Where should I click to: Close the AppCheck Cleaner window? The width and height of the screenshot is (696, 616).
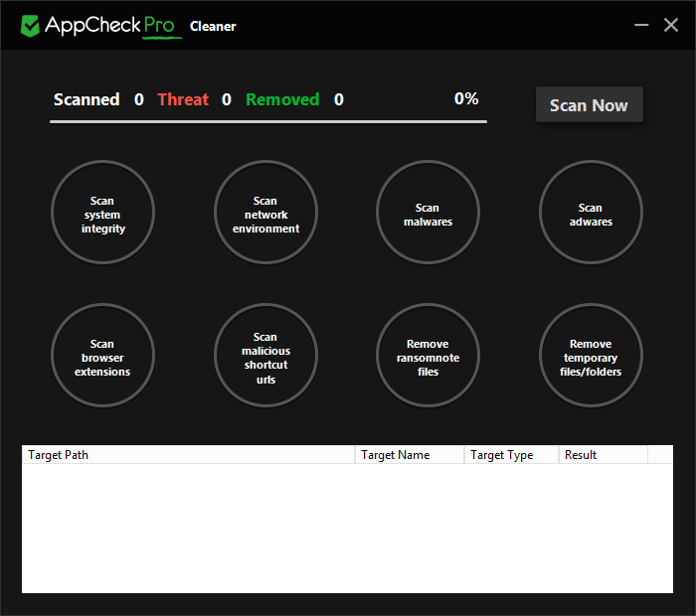pyautogui.click(x=671, y=25)
